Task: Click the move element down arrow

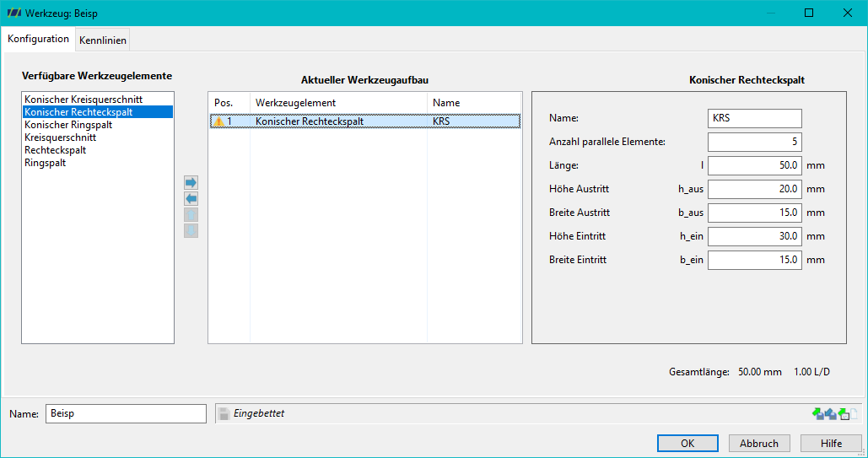Action: tap(191, 231)
